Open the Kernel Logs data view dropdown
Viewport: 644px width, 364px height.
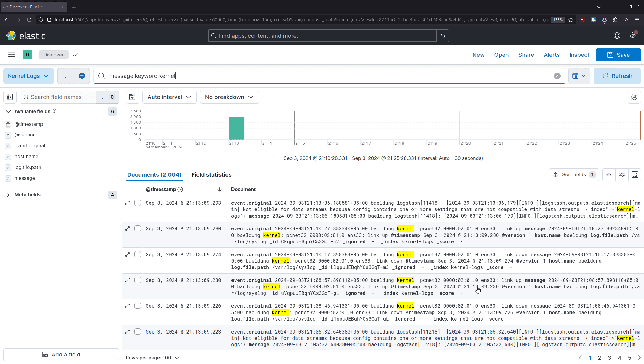pos(29,76)
